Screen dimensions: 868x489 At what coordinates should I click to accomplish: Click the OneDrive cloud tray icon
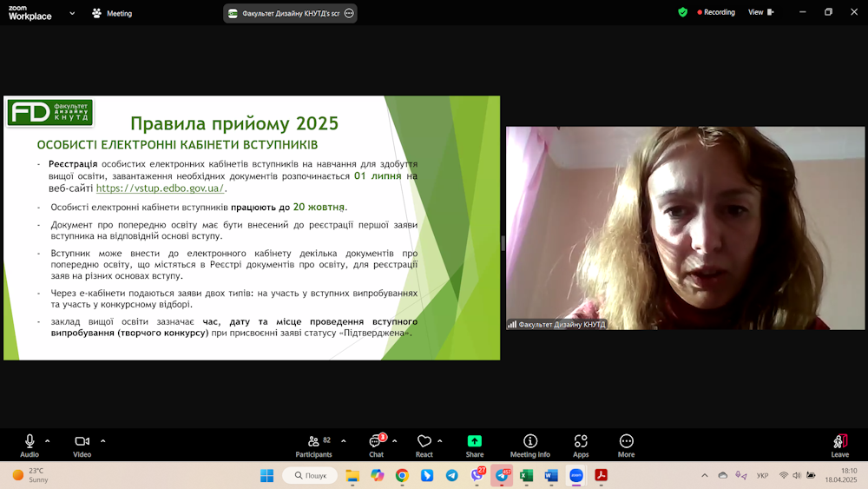[723, 475]
